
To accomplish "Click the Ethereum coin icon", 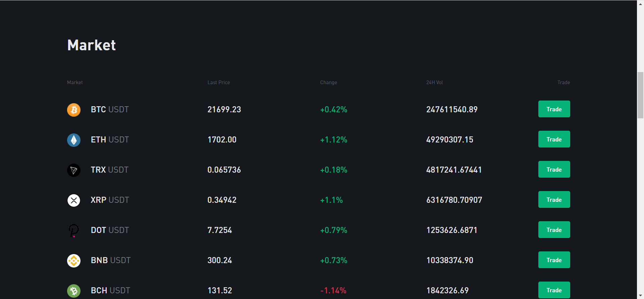I will 74,140.
